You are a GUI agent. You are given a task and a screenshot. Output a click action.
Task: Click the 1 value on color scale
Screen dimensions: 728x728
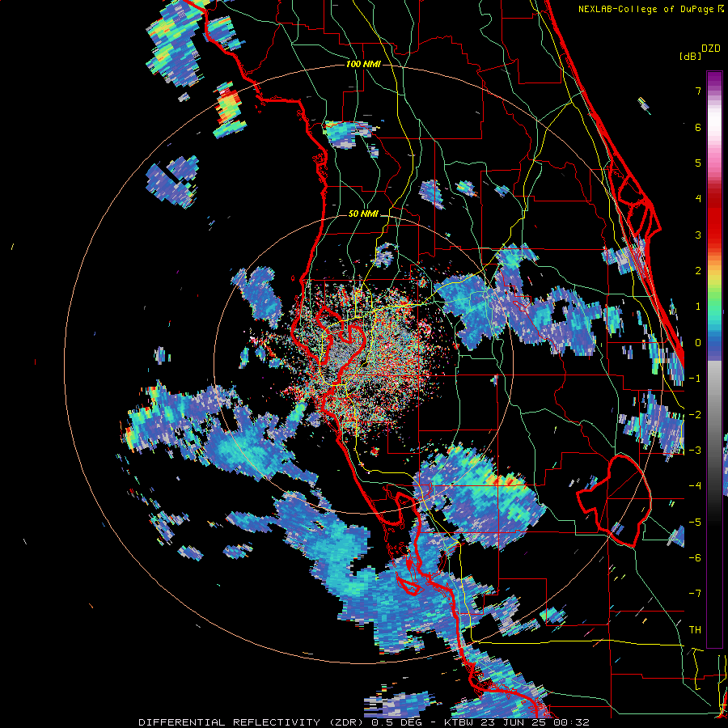pos(698,307)
